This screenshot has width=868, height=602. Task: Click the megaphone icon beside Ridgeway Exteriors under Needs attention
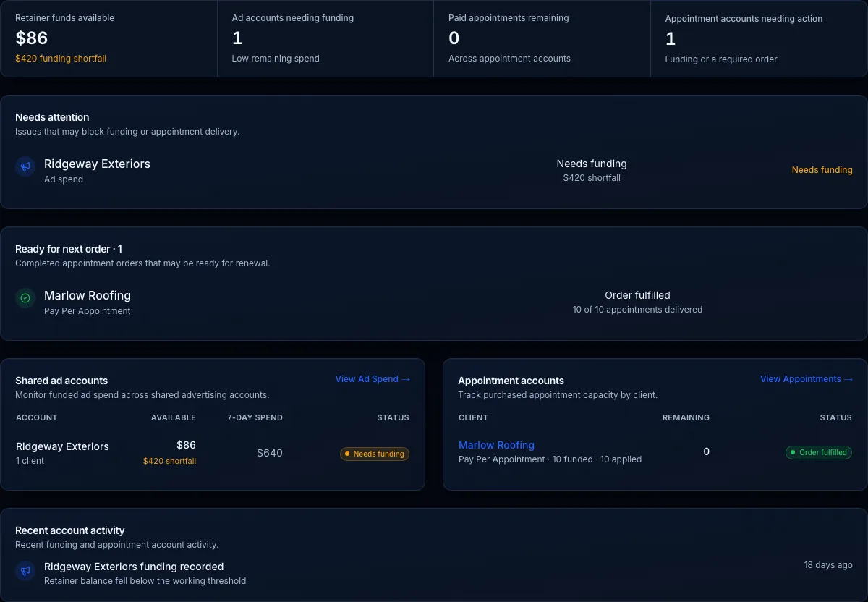25,167
